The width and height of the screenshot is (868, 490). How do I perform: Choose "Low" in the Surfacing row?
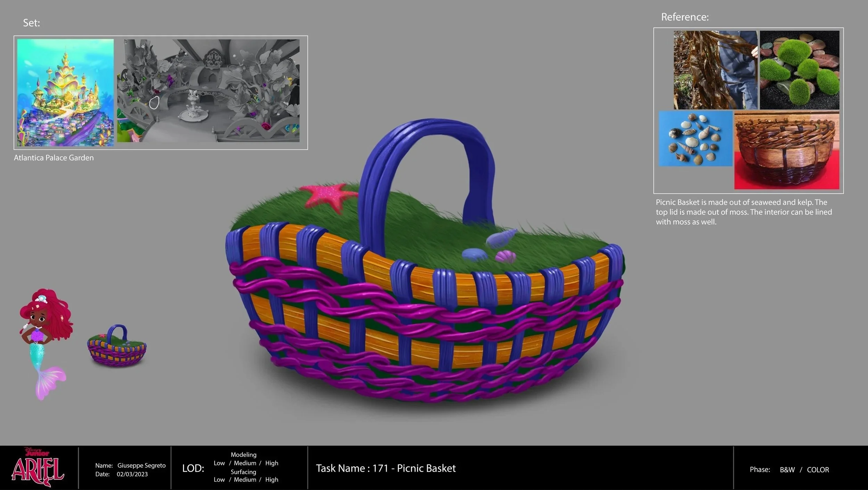coord(219,480)
